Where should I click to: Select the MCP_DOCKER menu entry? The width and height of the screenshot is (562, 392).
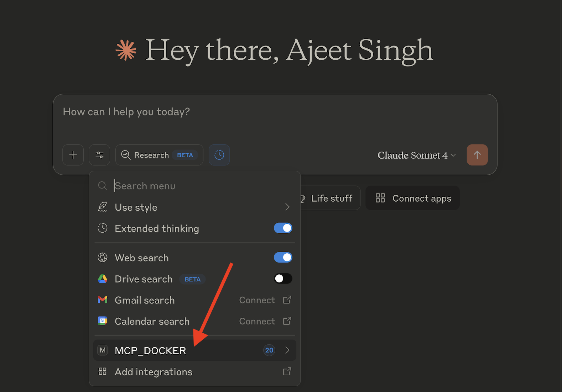click(150, 351)
